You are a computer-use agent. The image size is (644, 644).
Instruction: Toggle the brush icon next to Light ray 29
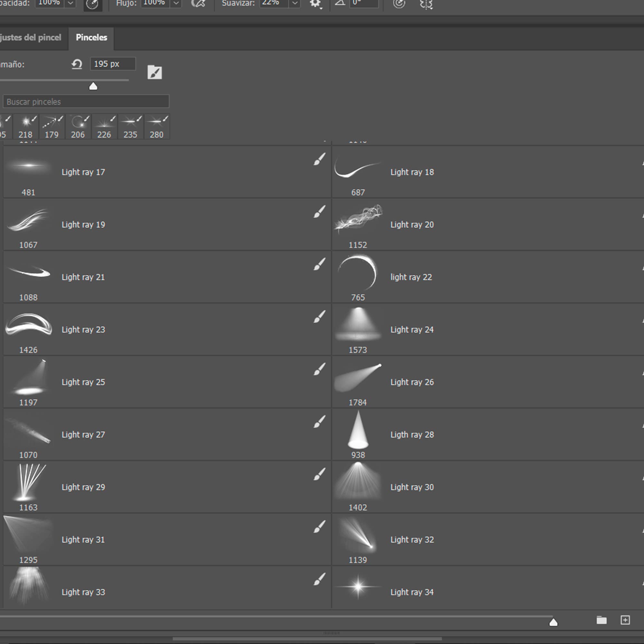tap(319, 474)
